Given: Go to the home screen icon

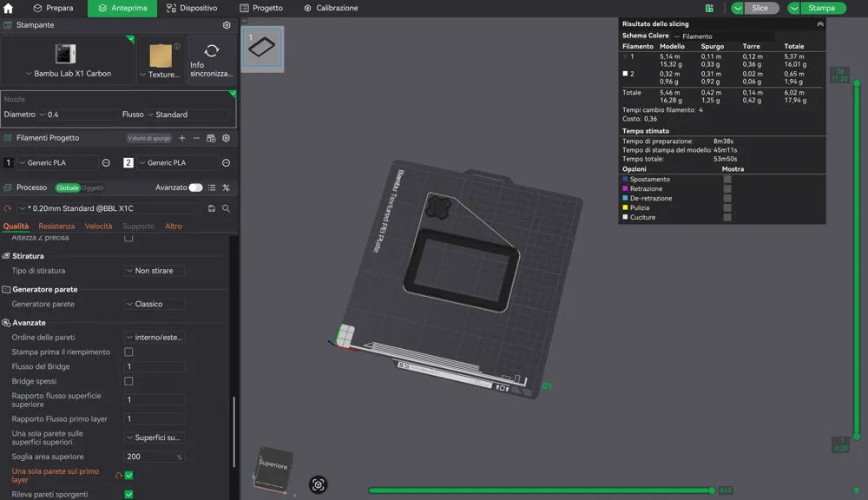Looking at the screenshot, I should click(x=9, y=8).
